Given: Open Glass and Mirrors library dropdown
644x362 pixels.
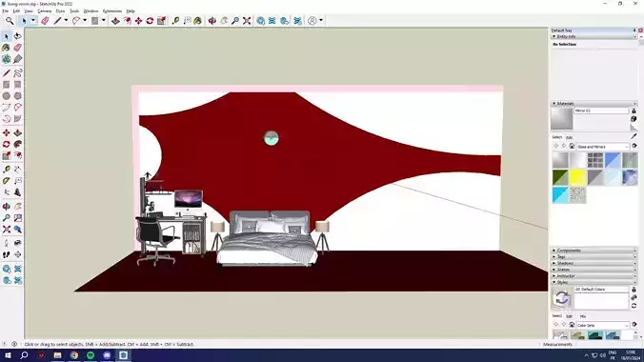Looking at the screenshot, I should tap(602, 147).
